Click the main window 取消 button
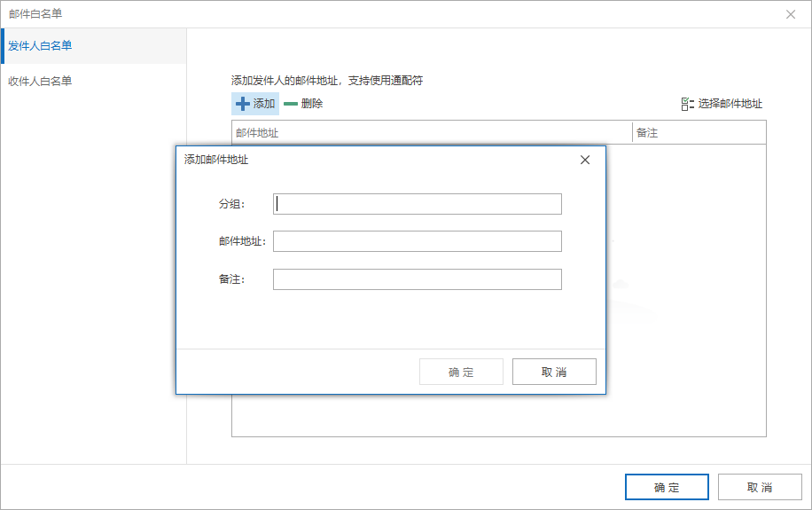The height and width of the screenshot is (510, 812). (760, 487)
